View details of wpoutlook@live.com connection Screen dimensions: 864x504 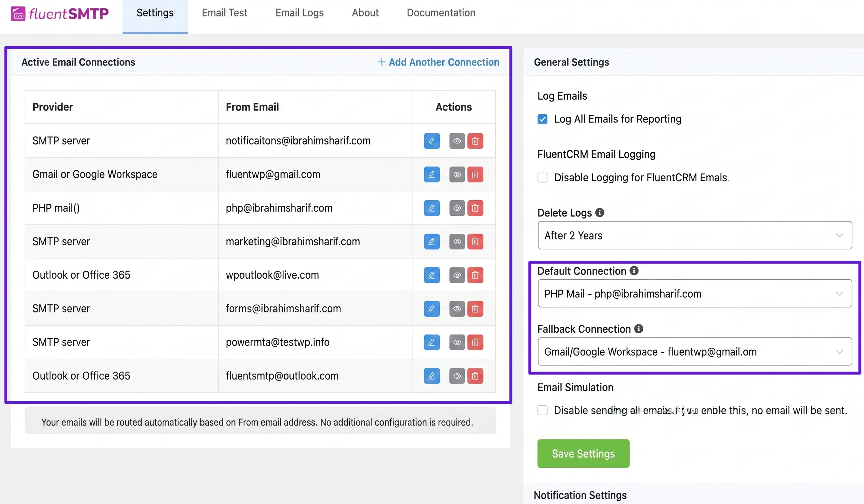pyautogui.click(x=457, y=275)
